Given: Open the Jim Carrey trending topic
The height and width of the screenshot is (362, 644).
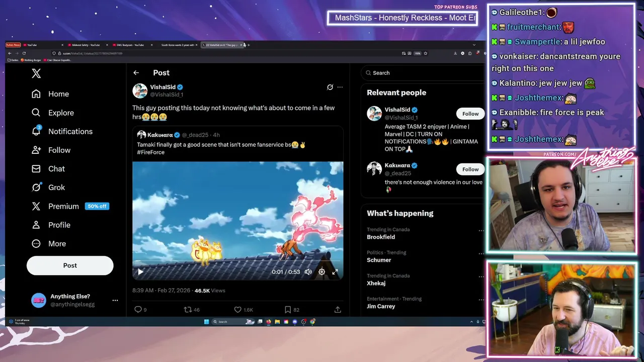Looking at the screenshot, I should (x=381, y=307).
